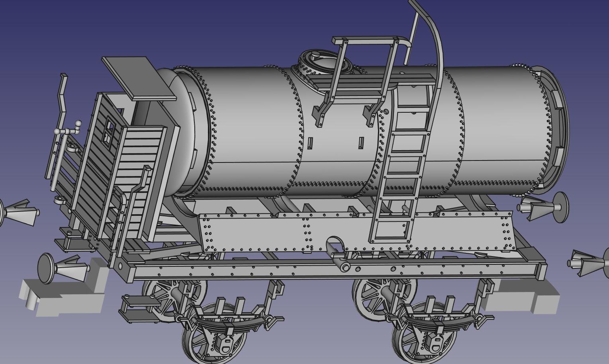Select the top walkway platform on the tank
This screenshot has width=609, height=364.
tap(372, 82)
